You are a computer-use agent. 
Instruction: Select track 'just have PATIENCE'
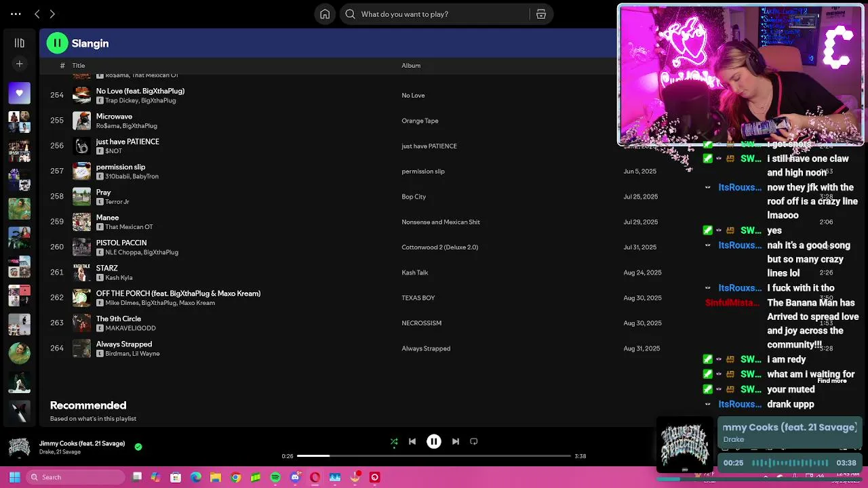(x=127, y=141)
